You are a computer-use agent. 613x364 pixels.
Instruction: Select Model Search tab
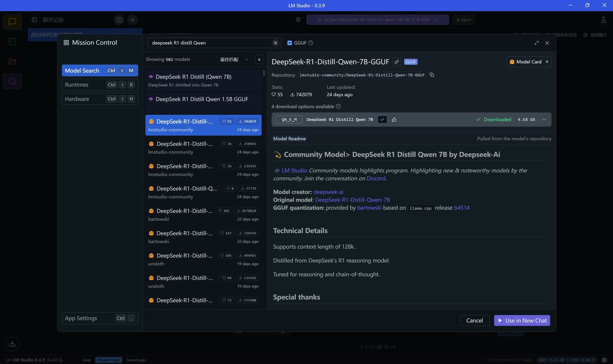coord(100,70)
